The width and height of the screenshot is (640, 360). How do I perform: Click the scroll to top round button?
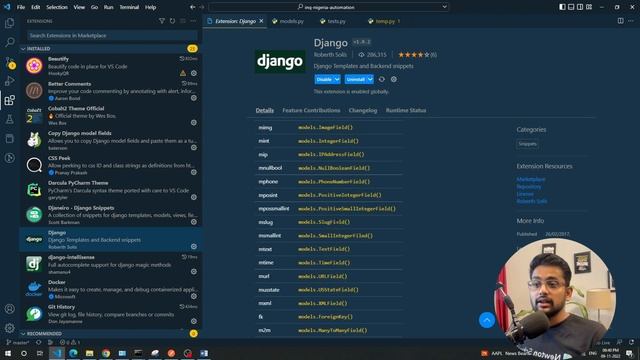coord(487,320)
